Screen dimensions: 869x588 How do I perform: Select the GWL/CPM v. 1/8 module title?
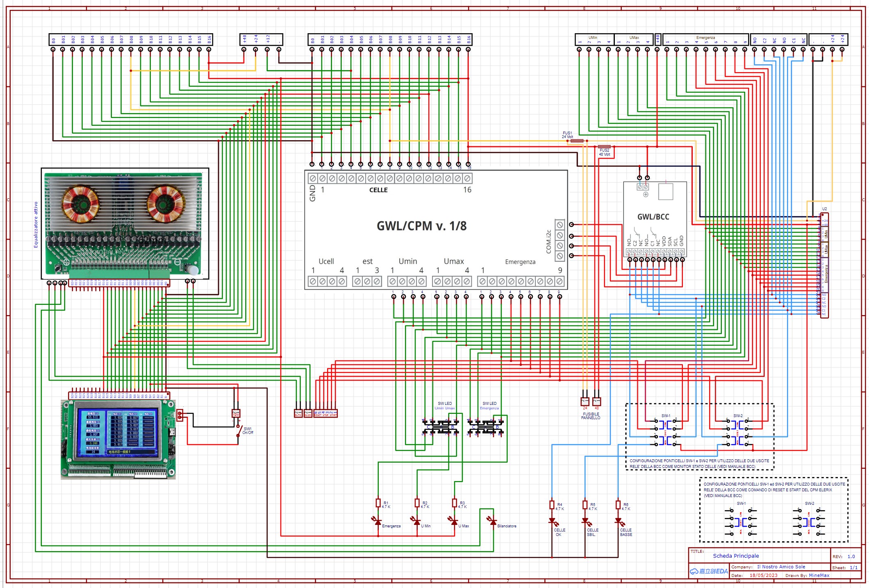tap(421, 226)
